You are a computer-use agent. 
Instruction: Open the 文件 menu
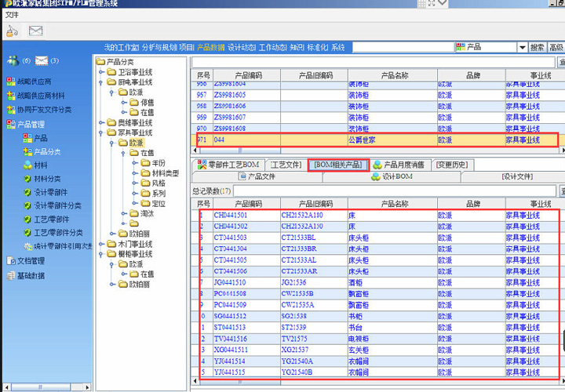tap(12, 14)
